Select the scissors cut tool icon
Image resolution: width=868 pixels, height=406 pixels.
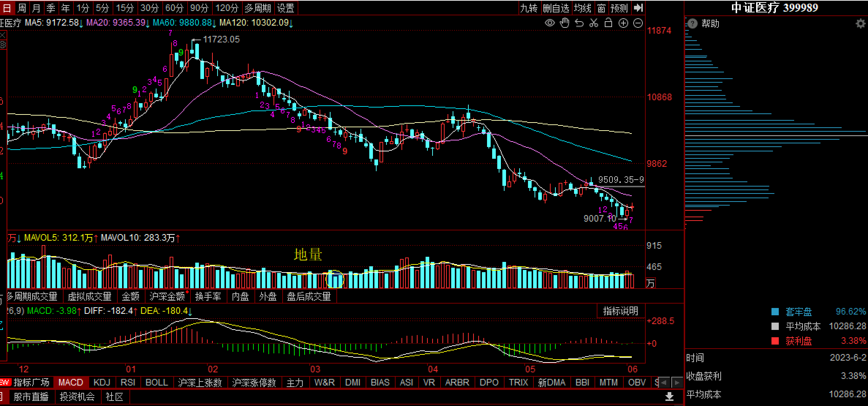[594, 23]
